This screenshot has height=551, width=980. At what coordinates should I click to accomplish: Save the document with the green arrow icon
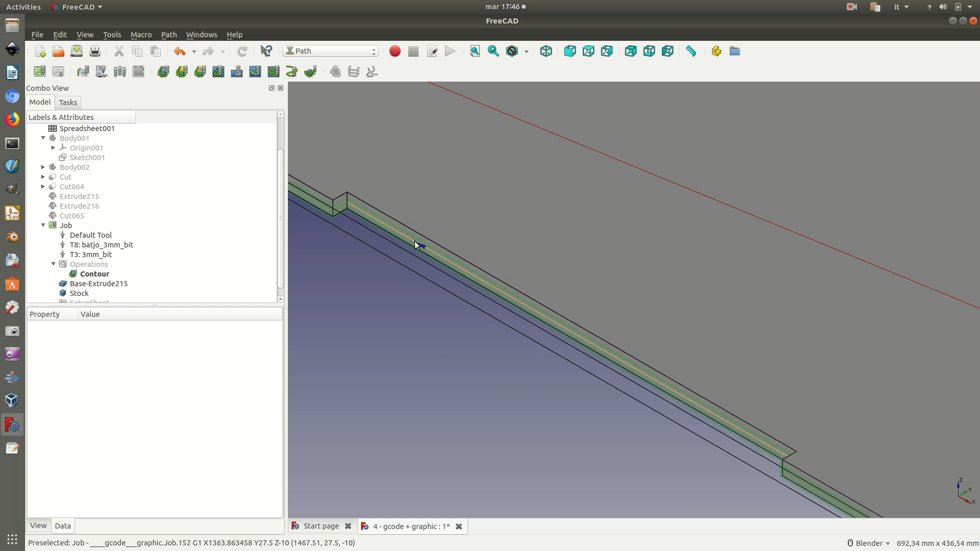click(x=77, y=51)
